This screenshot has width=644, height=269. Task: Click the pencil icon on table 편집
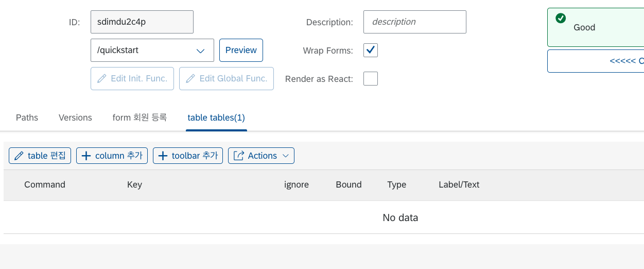point(19,156)
